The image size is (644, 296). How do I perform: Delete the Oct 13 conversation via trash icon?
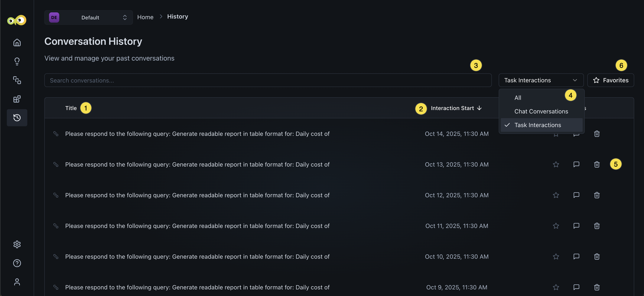click(x=597, y=164)
